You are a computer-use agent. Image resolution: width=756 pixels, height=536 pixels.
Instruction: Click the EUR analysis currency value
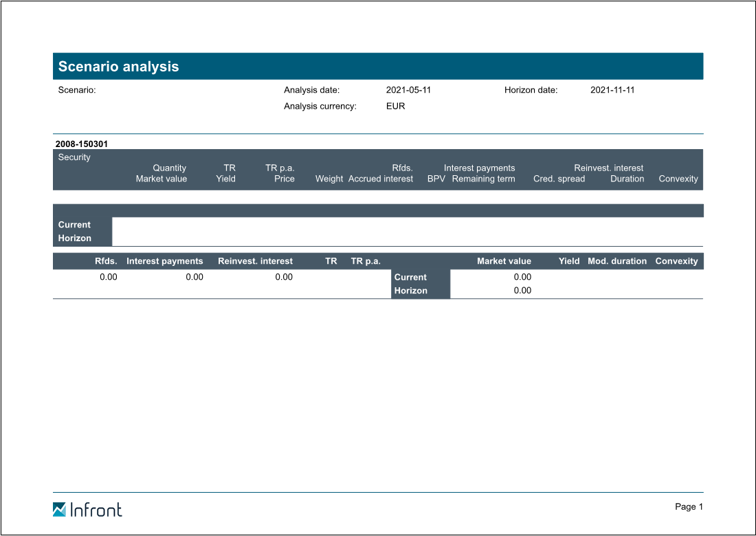click(395, 107)
